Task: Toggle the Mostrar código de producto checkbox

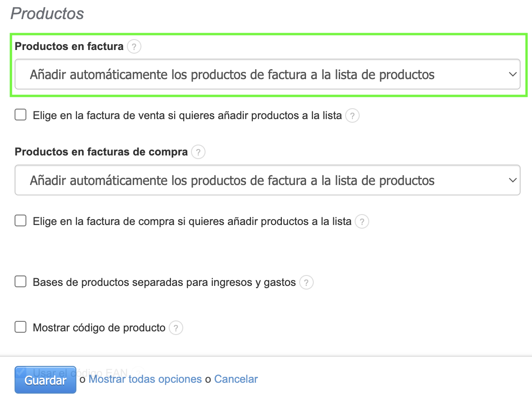Action: tap(20, 327)
